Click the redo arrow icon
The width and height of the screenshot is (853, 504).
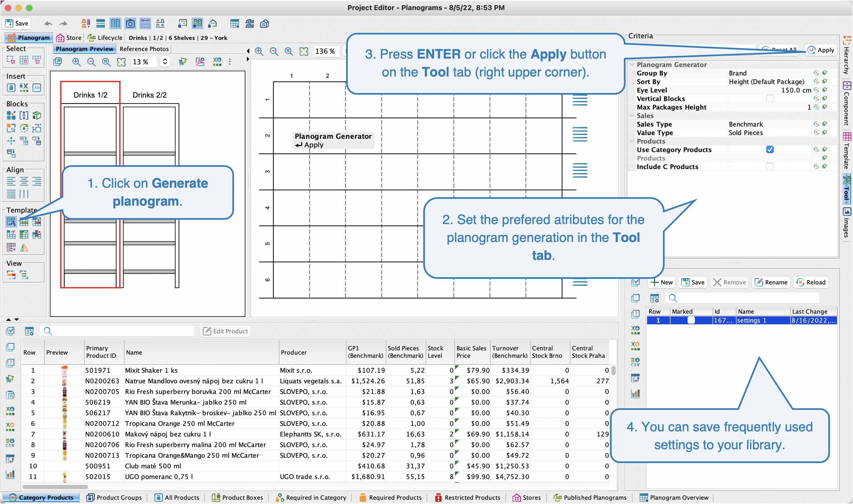(x=64, y=24)
